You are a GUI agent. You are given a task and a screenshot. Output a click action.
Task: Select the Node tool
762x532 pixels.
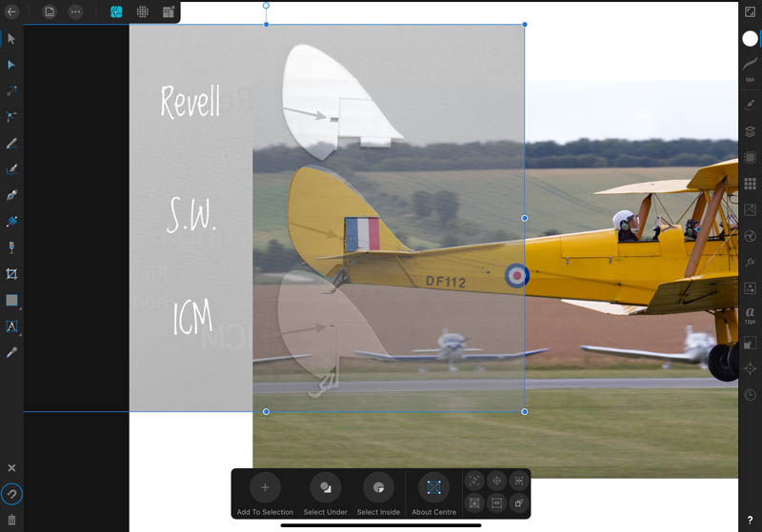tap(11, 65)
